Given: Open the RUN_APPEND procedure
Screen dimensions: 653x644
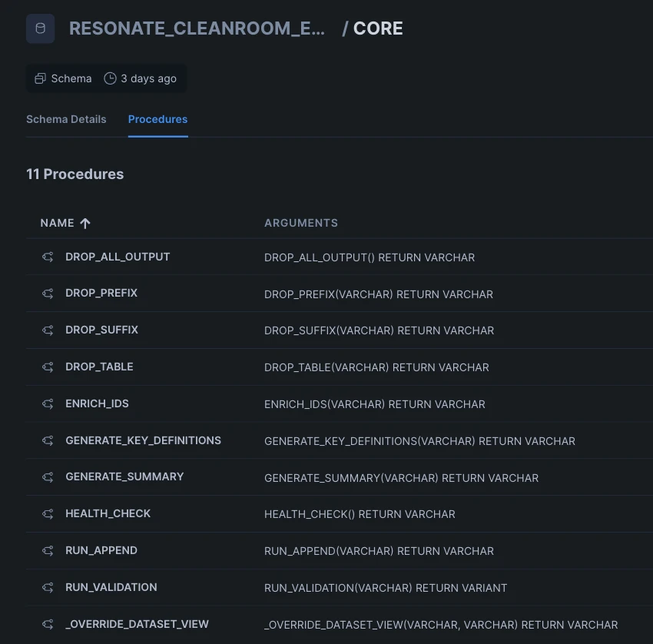Looking at the screenshot, I should click(101, 550).
